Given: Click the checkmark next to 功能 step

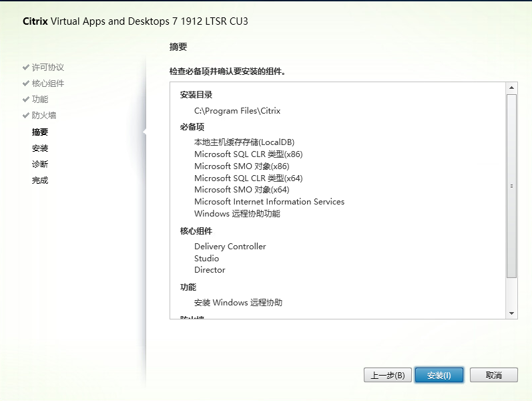Looking at the screenshot, I should [x=26, y=100].
